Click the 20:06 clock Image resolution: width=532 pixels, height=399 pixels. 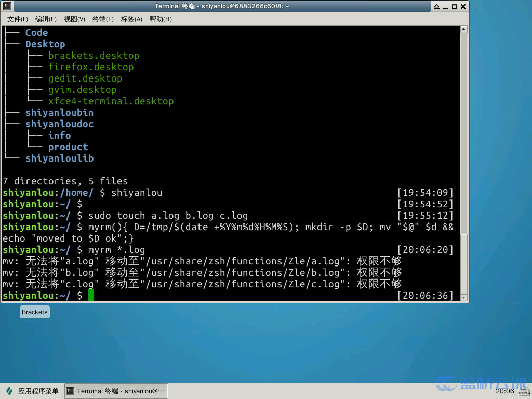[506, 391]
